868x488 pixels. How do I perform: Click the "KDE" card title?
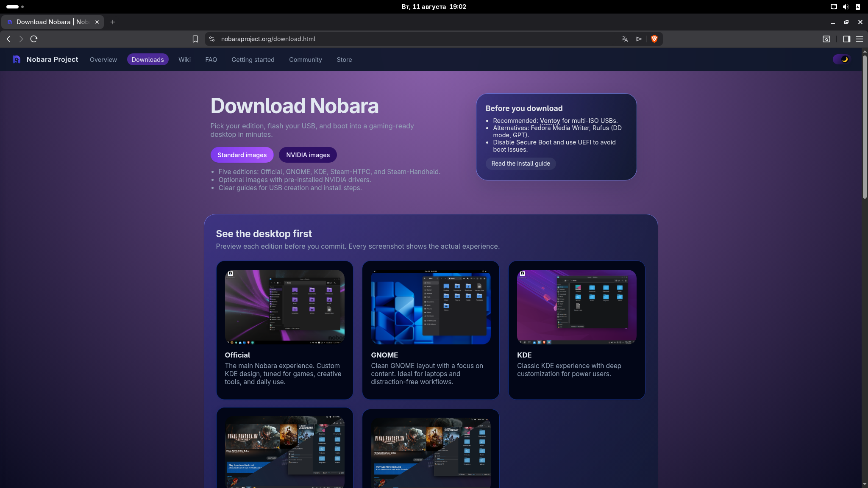pyautogui.click(x=524, y=355)
